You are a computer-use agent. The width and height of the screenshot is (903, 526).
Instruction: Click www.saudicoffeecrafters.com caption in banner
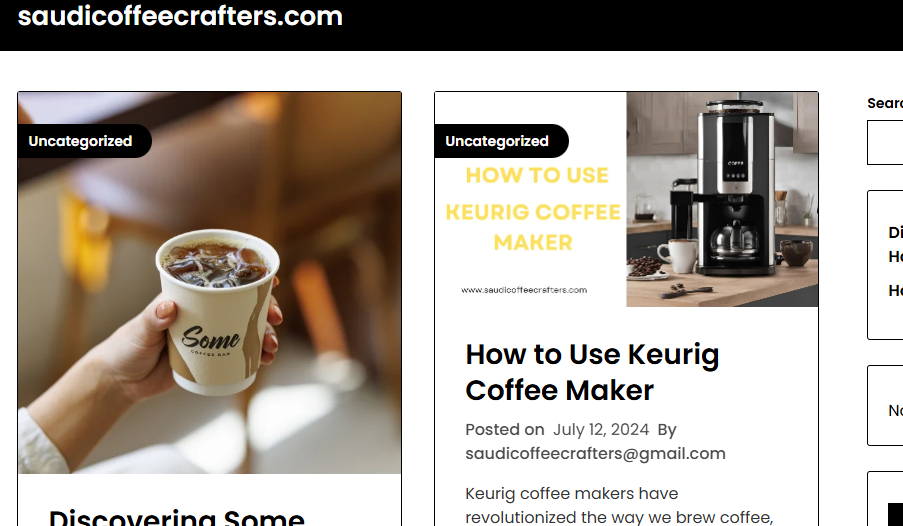(524, 290)
